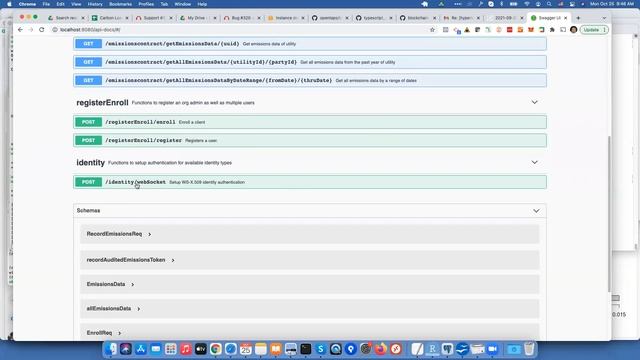The height and width of the screenshot is (360, 640).
Task: Open the File menu
Action: [x=46, y=4]
